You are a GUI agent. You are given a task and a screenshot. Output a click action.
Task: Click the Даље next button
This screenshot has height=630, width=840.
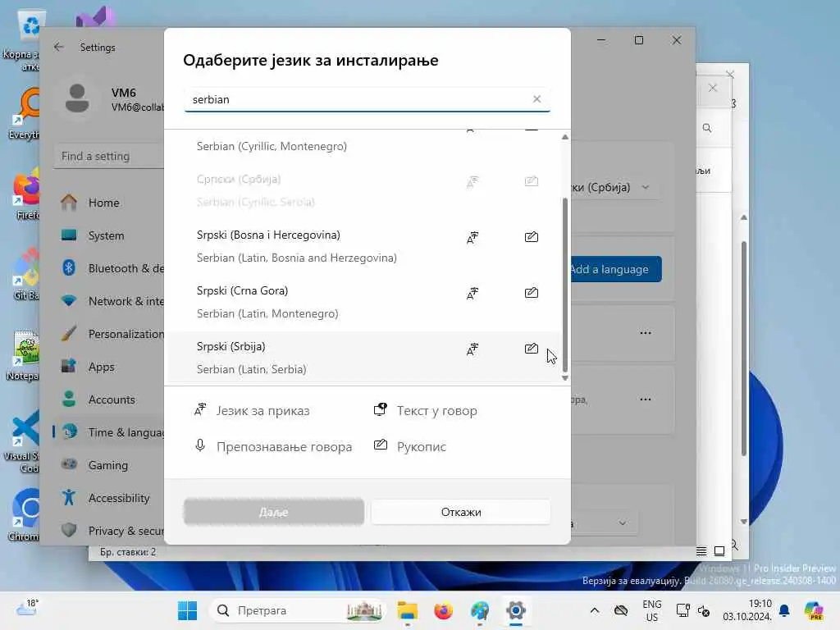tap(274, 512)
